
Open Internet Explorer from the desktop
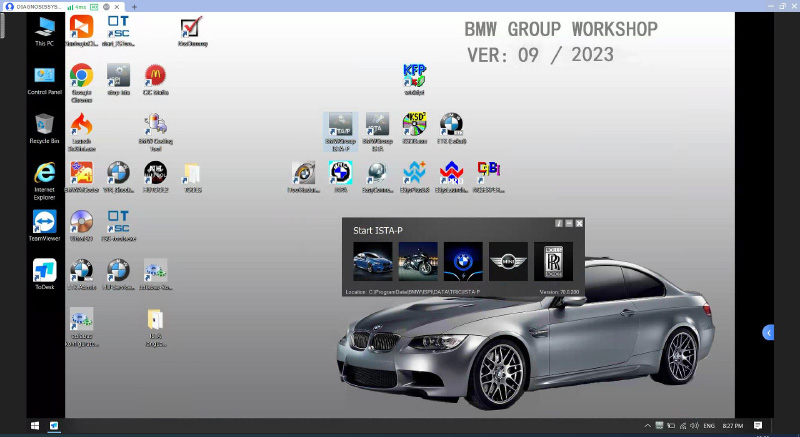click(44, 174)
